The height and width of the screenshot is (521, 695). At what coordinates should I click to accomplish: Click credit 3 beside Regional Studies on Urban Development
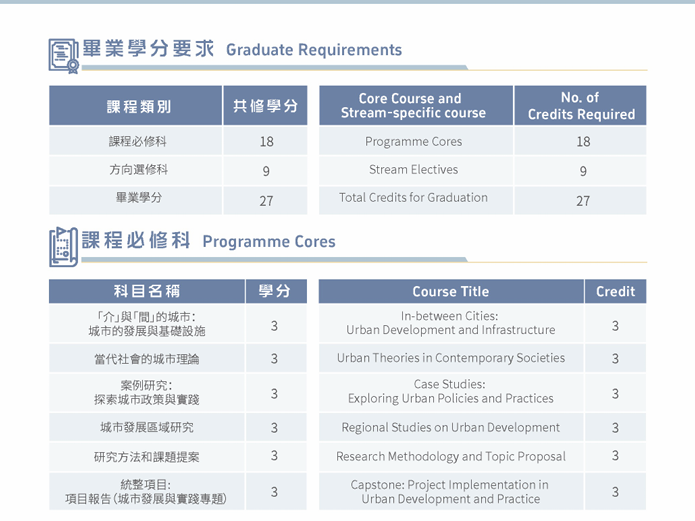[615, 427]
